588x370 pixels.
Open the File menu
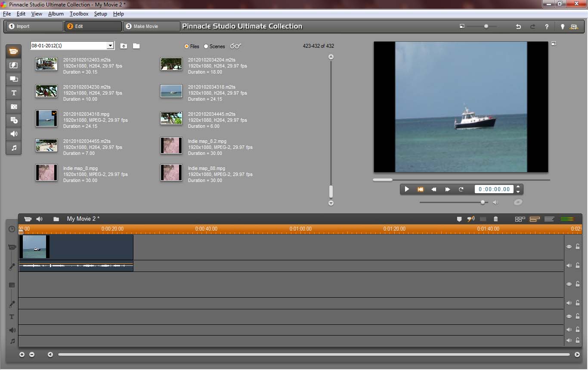click(7, 14)
